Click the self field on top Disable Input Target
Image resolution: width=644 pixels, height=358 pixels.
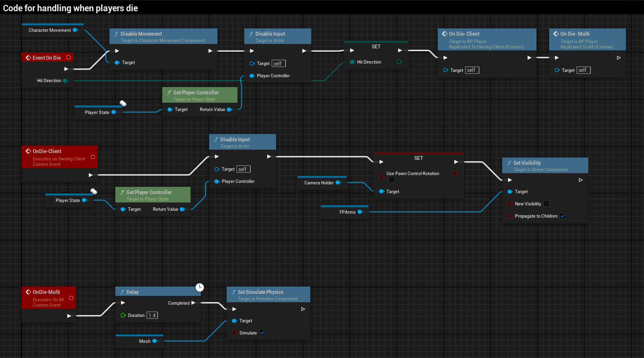pyautogui.click(x=279, y=64)
